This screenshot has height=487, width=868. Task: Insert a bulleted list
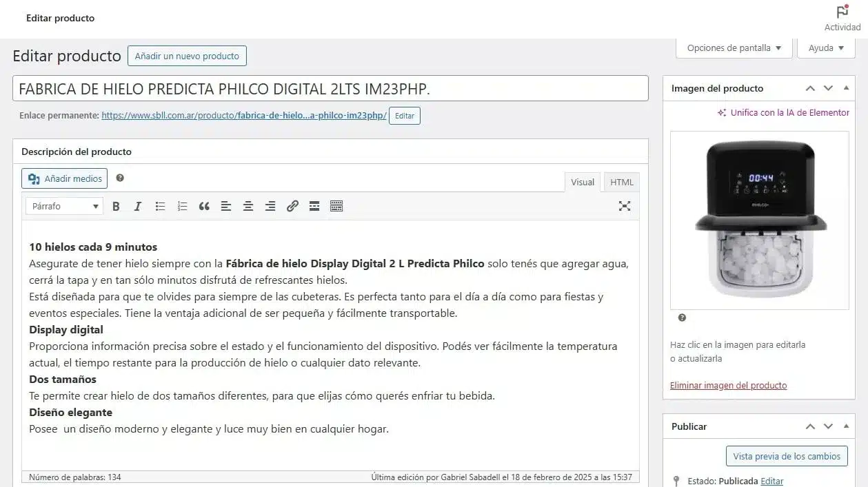tap(160, 206)
